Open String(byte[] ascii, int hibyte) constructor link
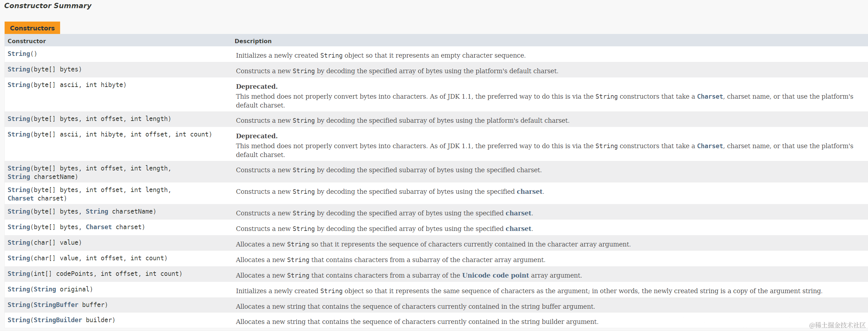868x331 pixels. click(x=19, y=85)
